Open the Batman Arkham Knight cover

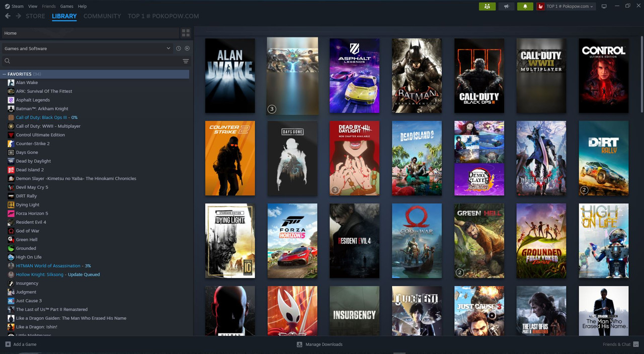coord(417,76)
